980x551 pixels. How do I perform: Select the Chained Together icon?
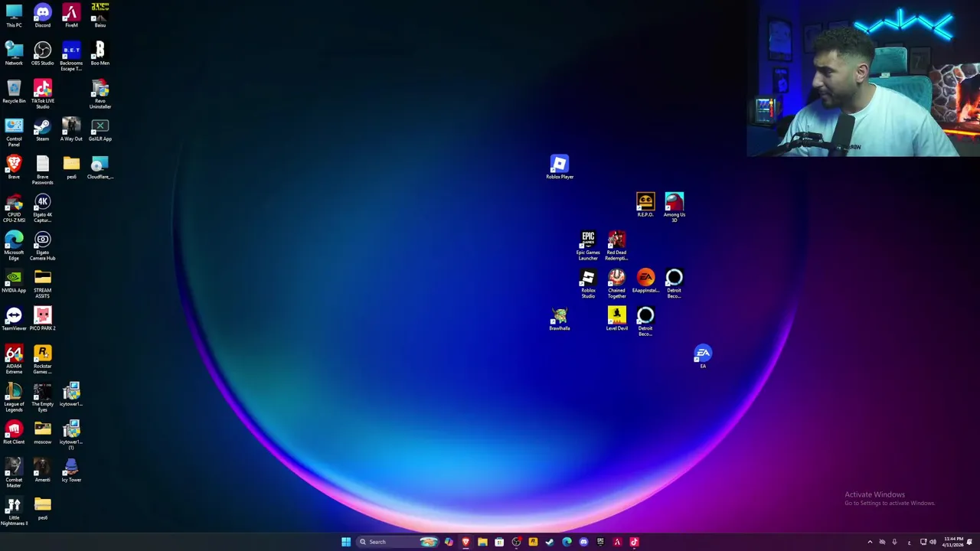click(616, 284)
